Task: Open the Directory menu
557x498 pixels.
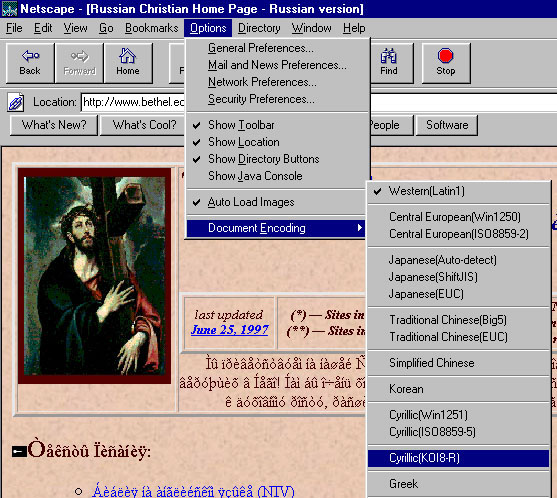Action: pyautogui.click(x=259, y=28)
